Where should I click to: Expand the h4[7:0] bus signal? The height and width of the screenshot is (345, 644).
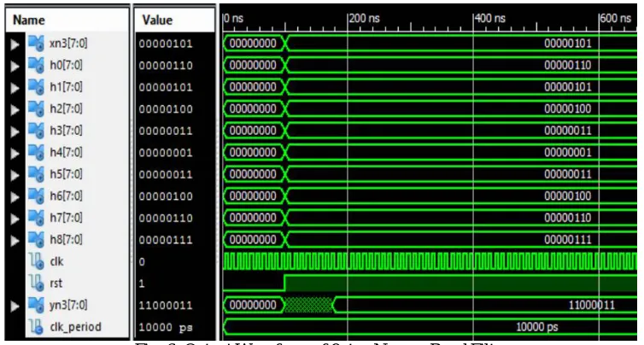15,153
